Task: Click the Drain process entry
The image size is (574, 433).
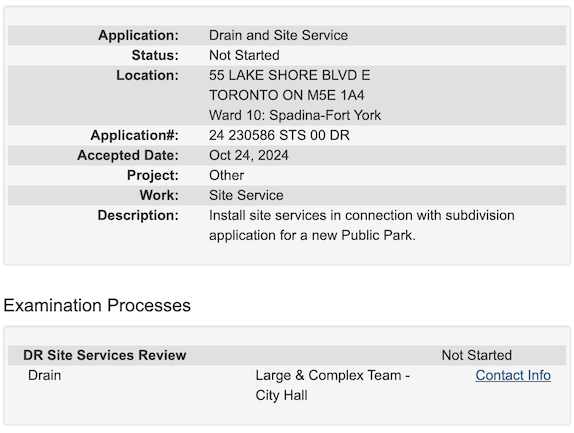Action: coord(45,375)
